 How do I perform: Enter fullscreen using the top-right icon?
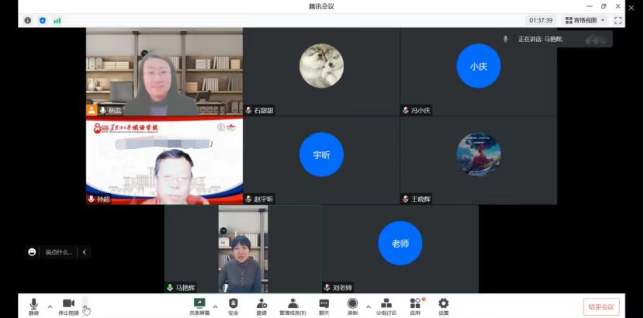click(618, 20)
